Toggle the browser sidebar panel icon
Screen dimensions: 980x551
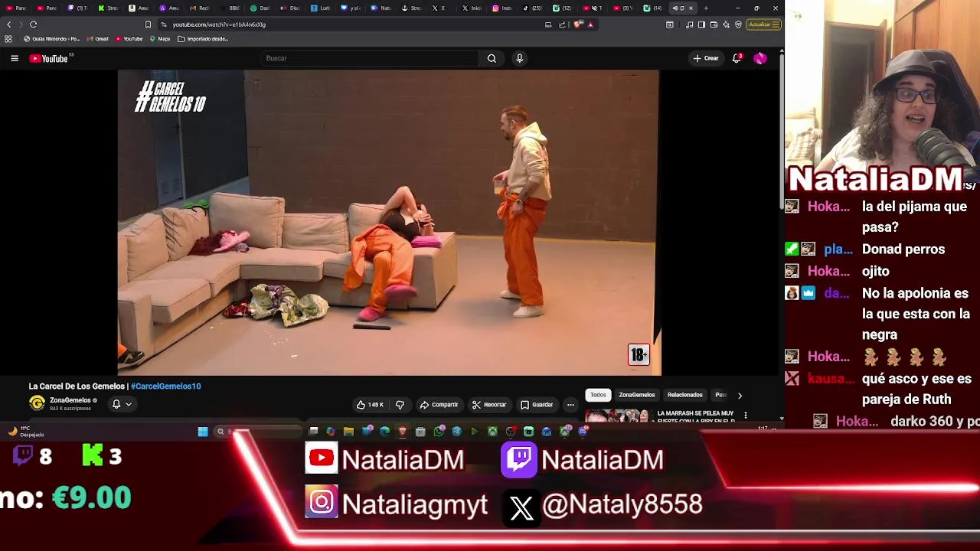pos(701,24)
